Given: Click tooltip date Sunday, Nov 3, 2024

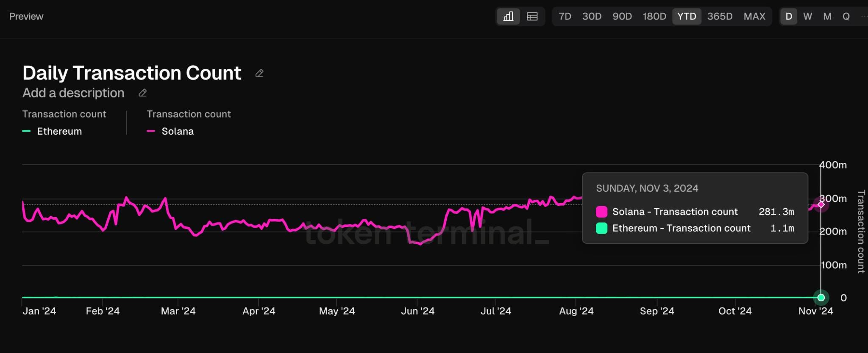Looking at the screenshot, I should (x=647, y=188).
